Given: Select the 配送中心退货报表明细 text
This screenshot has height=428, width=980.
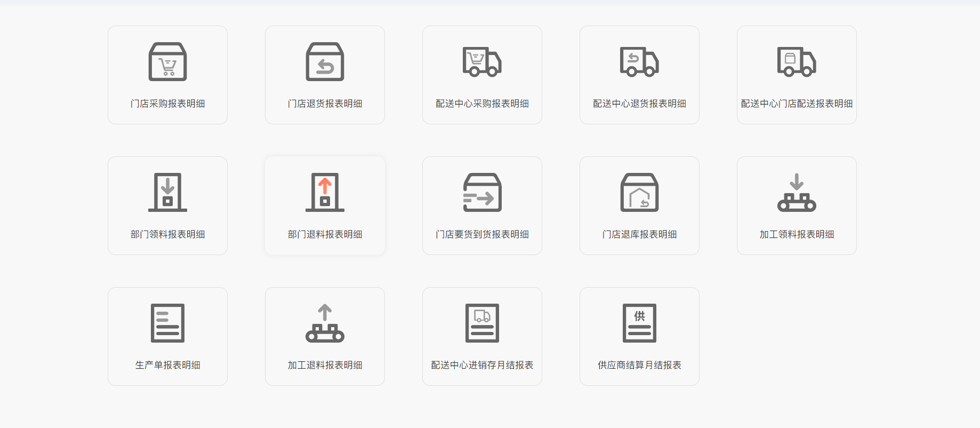Looking at the screenshot, I should tap(639, 104).
